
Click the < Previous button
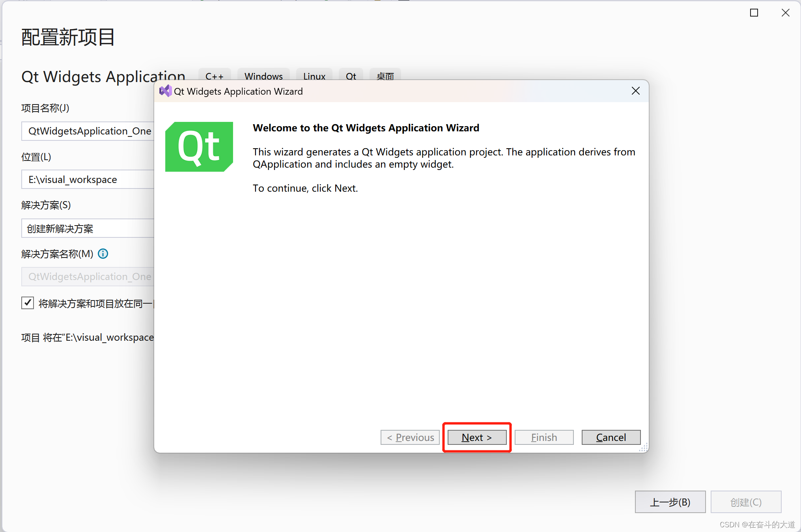click(410, 437)
